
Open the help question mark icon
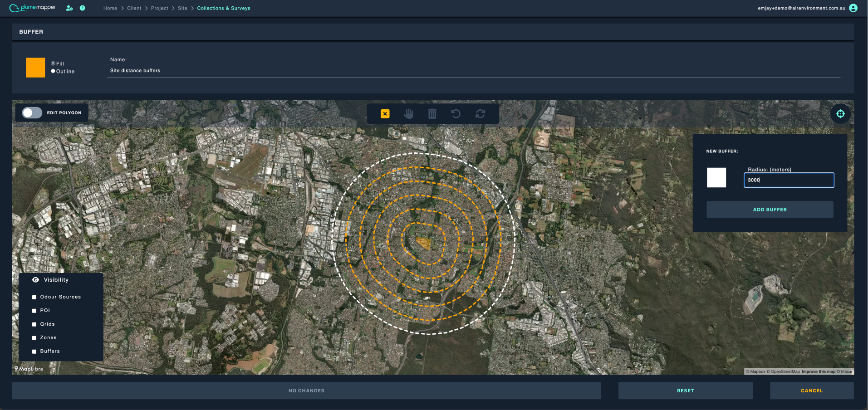[82, 8]
